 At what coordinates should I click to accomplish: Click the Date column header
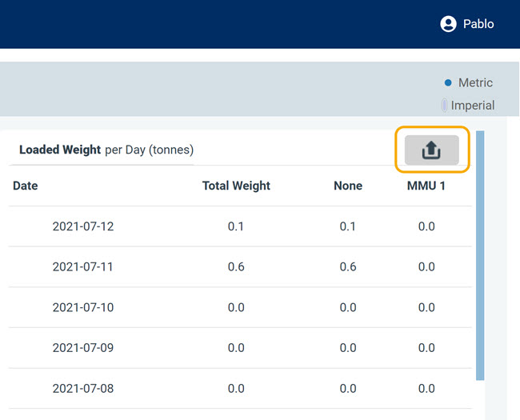[x=26, y=186]
